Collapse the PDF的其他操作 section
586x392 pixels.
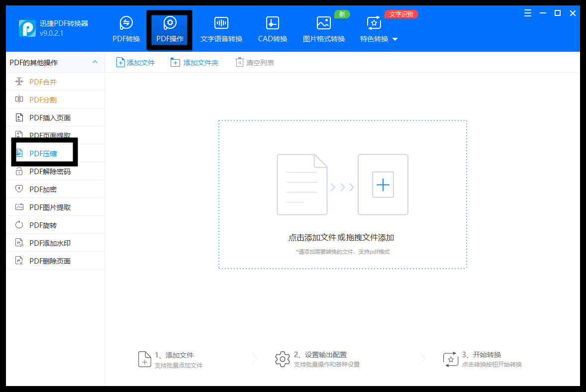95,62
